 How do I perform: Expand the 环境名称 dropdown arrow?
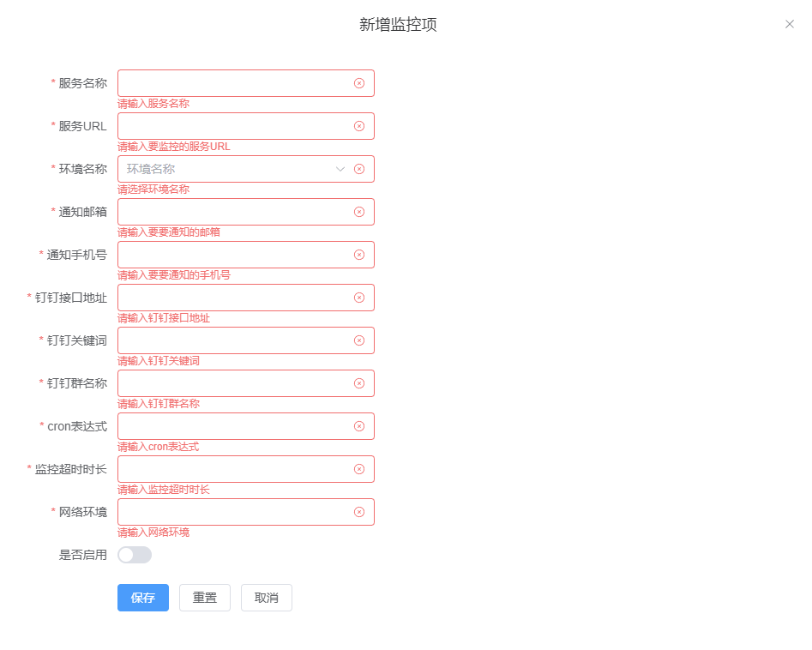340,169
